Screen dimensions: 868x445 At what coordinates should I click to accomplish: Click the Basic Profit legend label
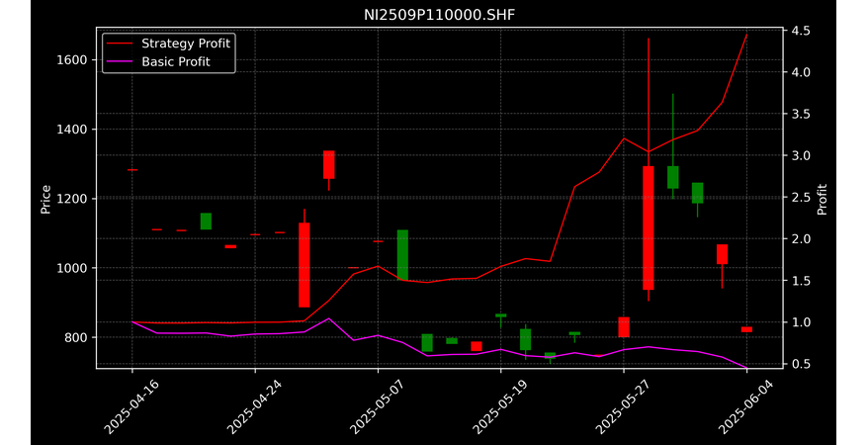176,61
